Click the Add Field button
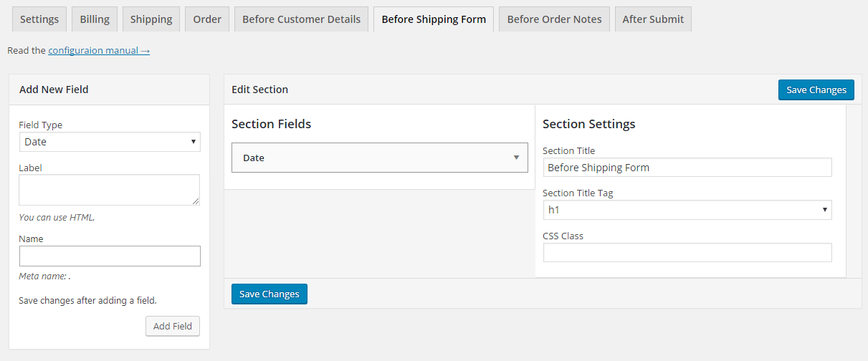Image resolution: width=868 pixels, height=361 pixels. (x=173, y=326)
